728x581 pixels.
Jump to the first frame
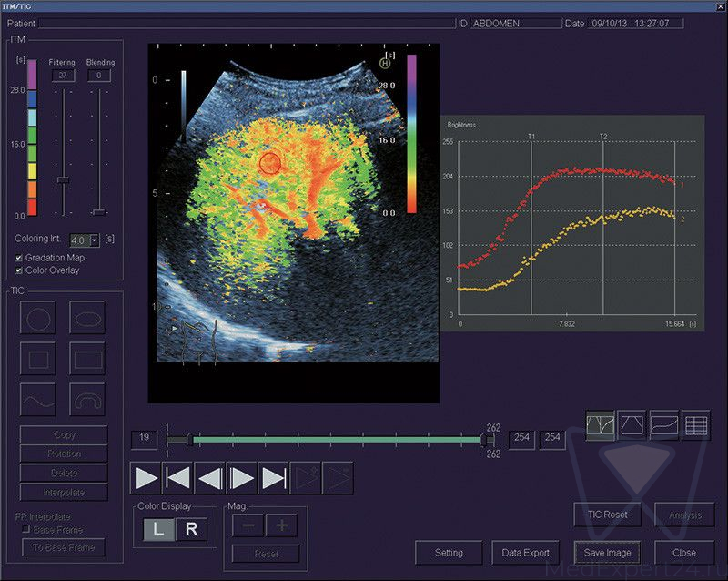coord(177,477)
